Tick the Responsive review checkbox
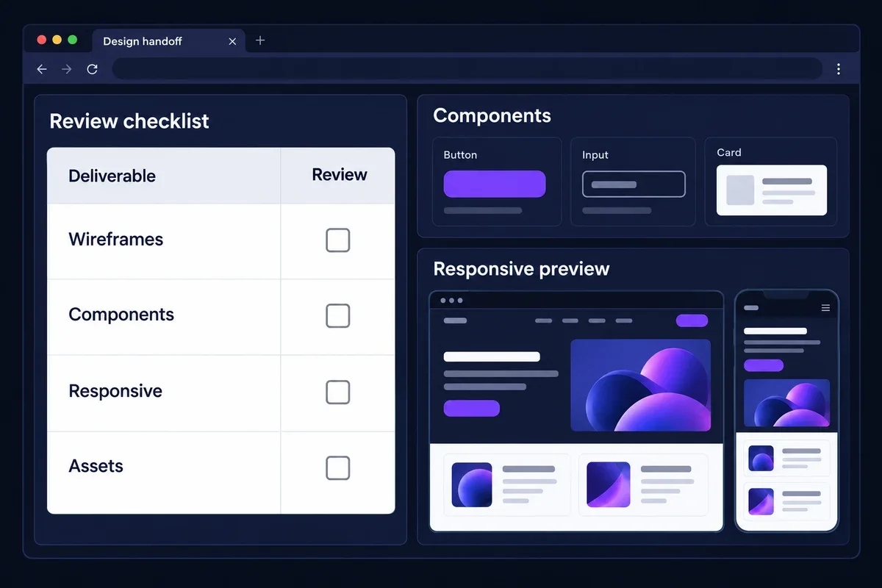Image resolution: width=882 pixels, height=588 pixels. coord(337,392)
